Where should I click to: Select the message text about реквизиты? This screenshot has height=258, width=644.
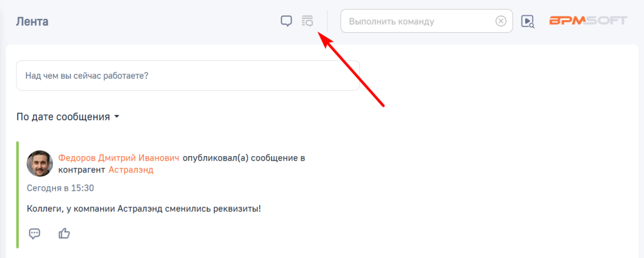144,209
